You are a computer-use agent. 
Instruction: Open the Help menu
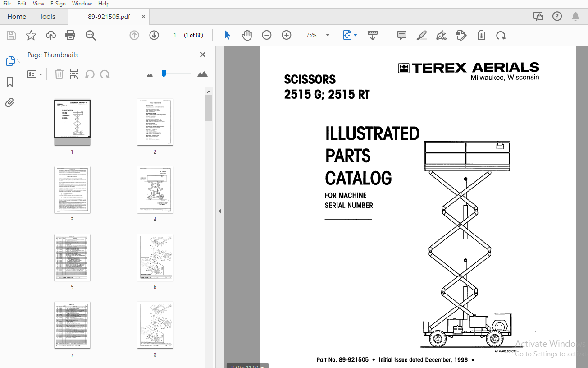(x=104, y=4)
